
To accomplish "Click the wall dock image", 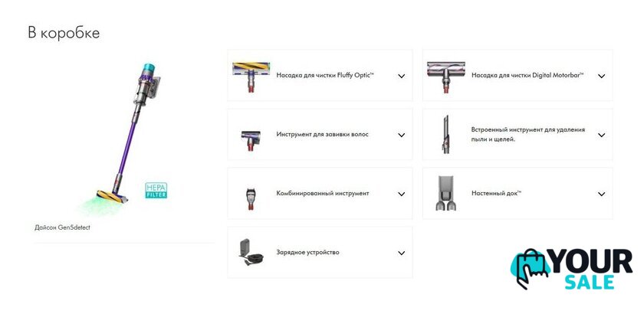I will [x=446, y=193].
